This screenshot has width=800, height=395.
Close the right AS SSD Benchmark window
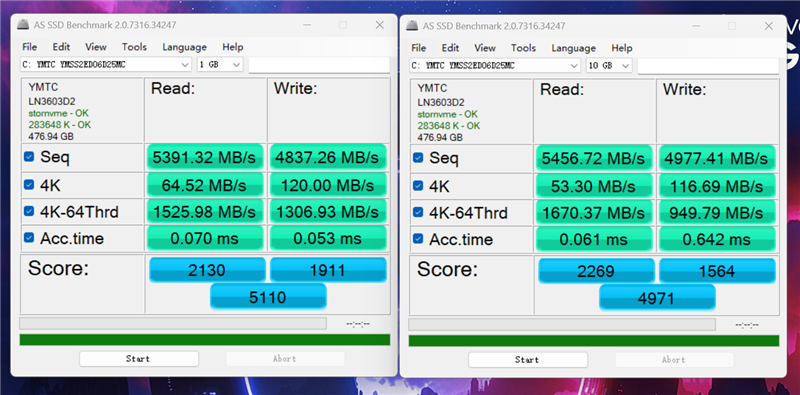768,26
